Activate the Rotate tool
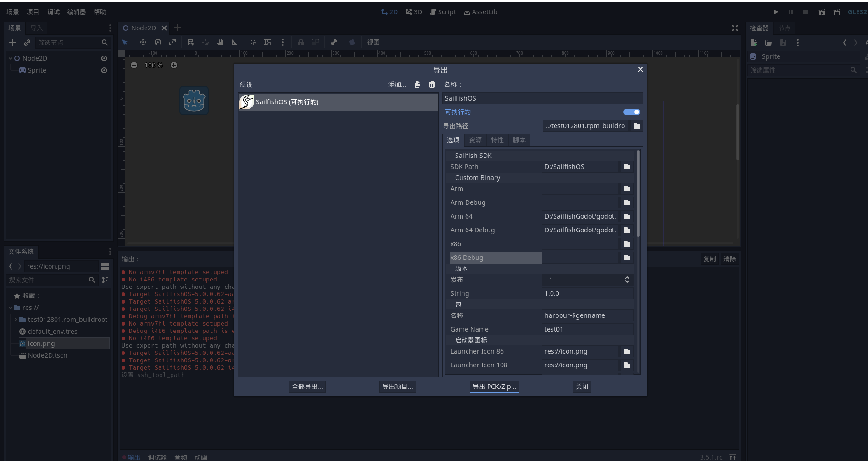868x461 pixels. (158, 42)
